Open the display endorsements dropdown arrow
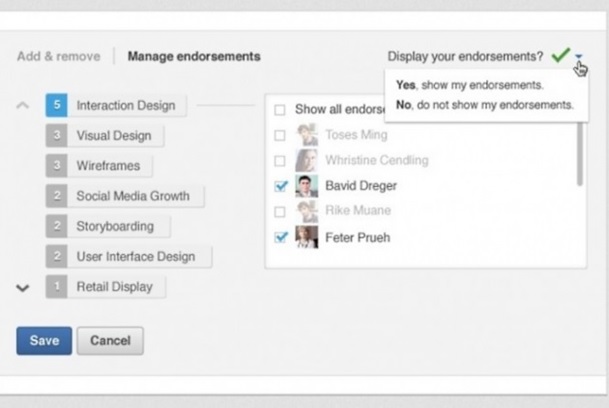The image size is (609, 408). (x=578, y=58)
